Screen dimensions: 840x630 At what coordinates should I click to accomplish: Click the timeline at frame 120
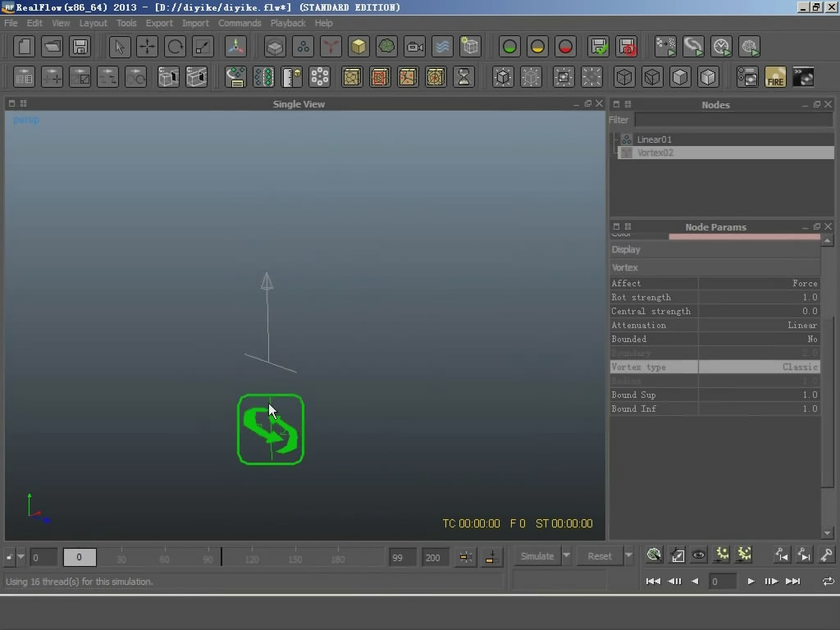252,556
